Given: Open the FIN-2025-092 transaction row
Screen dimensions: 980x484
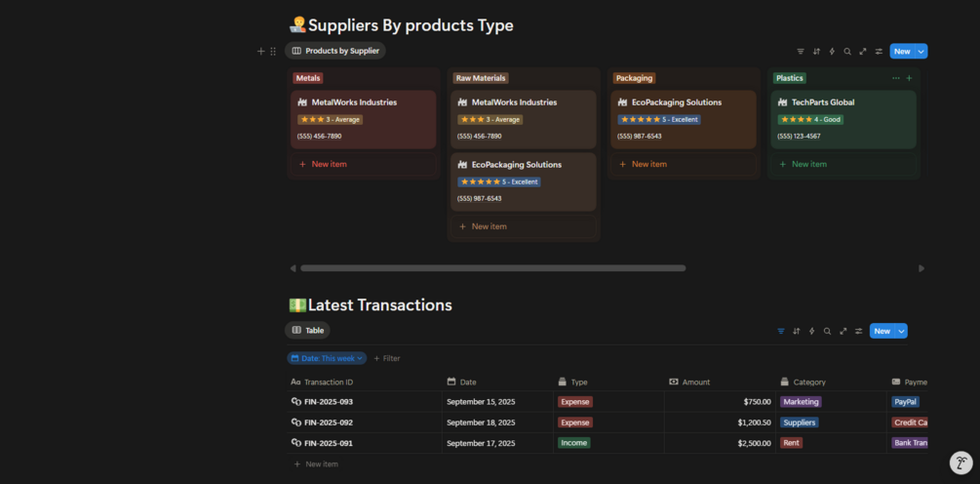Looking at the screenshot, I should click(328, 423).
